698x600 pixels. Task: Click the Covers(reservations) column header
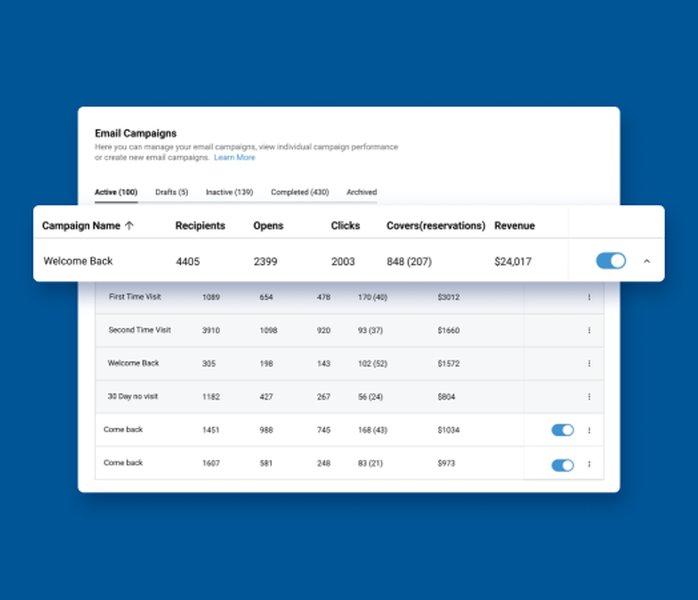pos(436,226)
